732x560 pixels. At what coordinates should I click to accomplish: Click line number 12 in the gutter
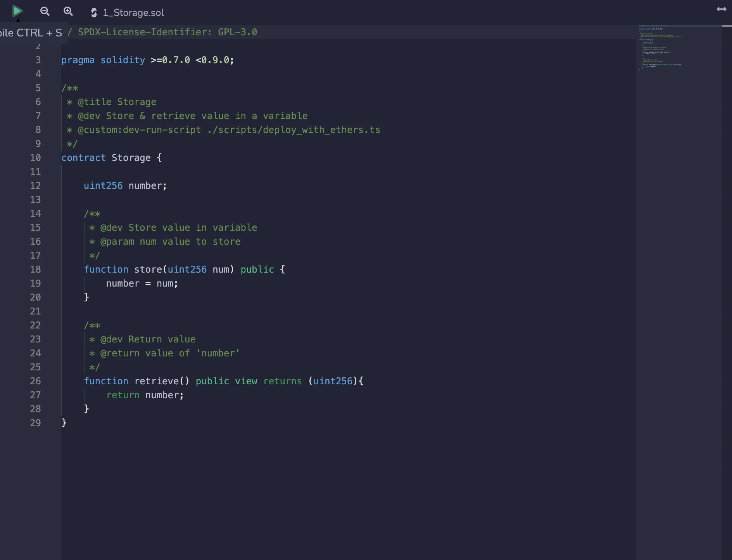point(36,185)
